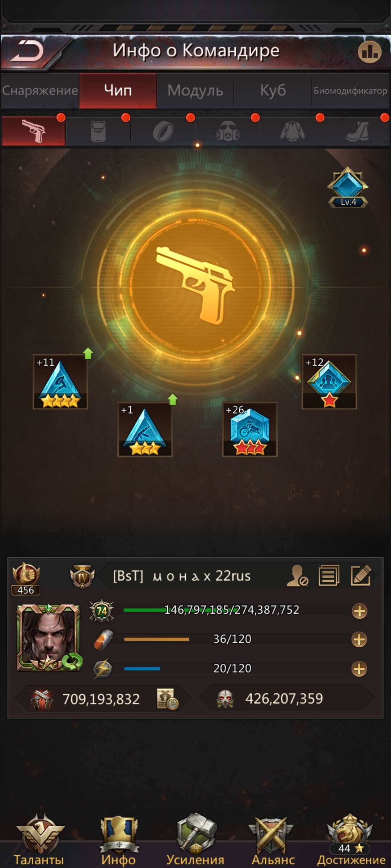Screen dimensions: 391x868
Task: Switch to the Модуль tab
Action: click(x=195, y=90)
